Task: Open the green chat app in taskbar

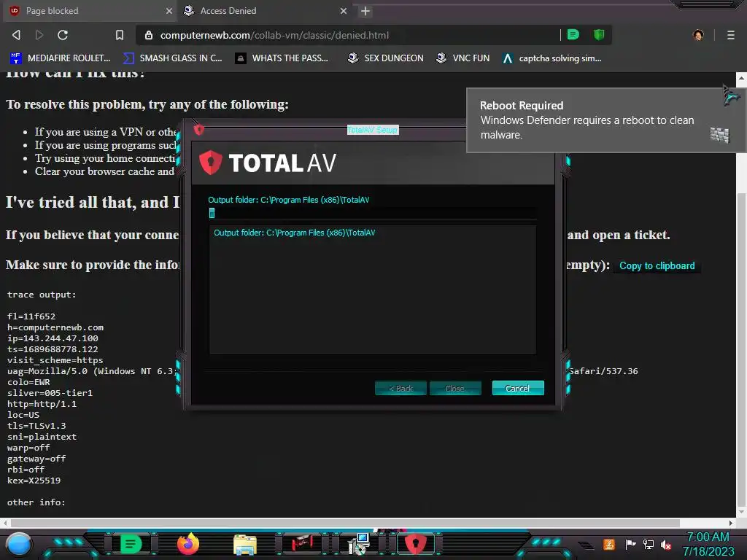Action: (x=131, y=544)
